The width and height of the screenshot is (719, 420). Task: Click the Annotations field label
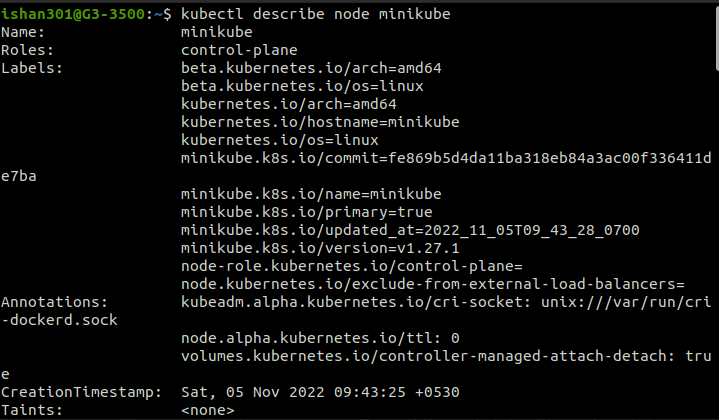click(53, 302)
